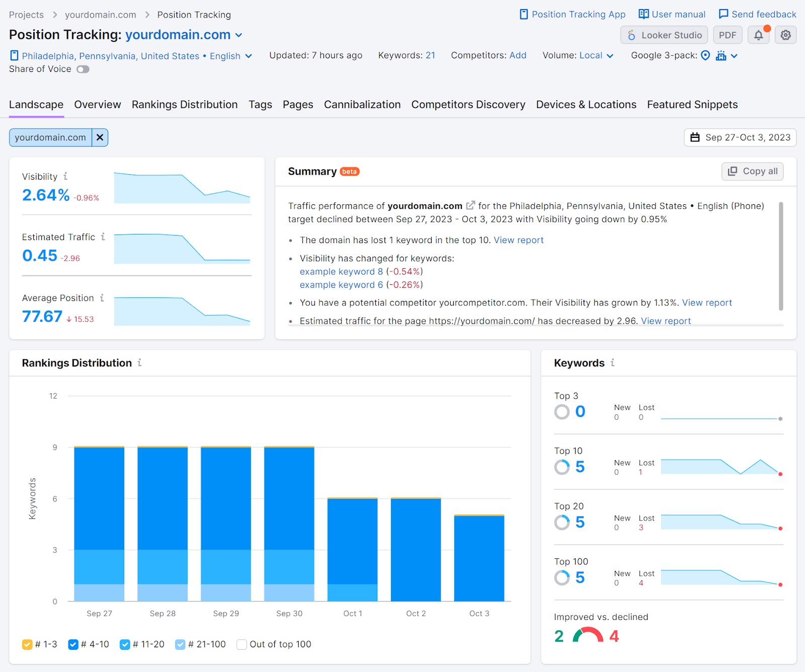Image resolution: width=805 pixels, height=672 pixels.
Task: Click the Visibility info icon
Action: click(x=65, y=176)
